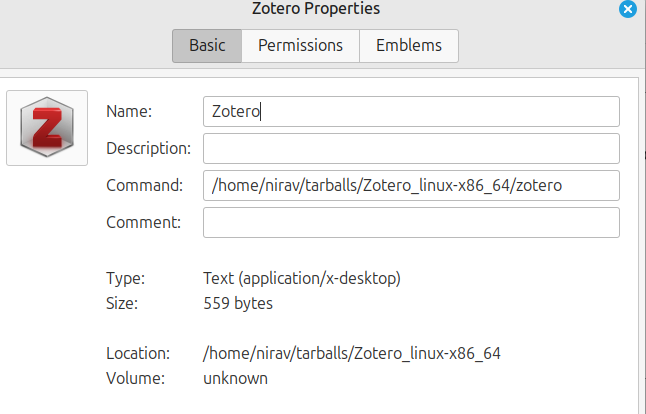Click the "Description:" label
Viewport: 646px width, 414px height.
[x=148, y=148]
